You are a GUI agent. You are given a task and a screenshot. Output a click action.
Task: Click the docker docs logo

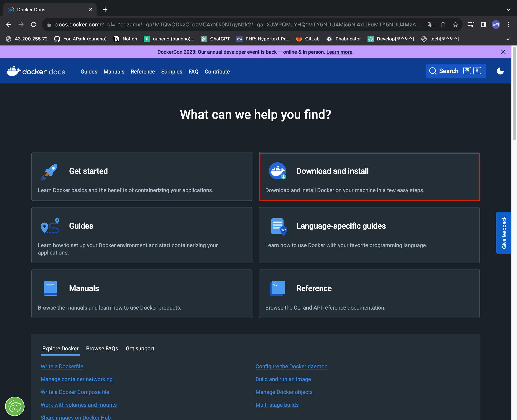36,71
